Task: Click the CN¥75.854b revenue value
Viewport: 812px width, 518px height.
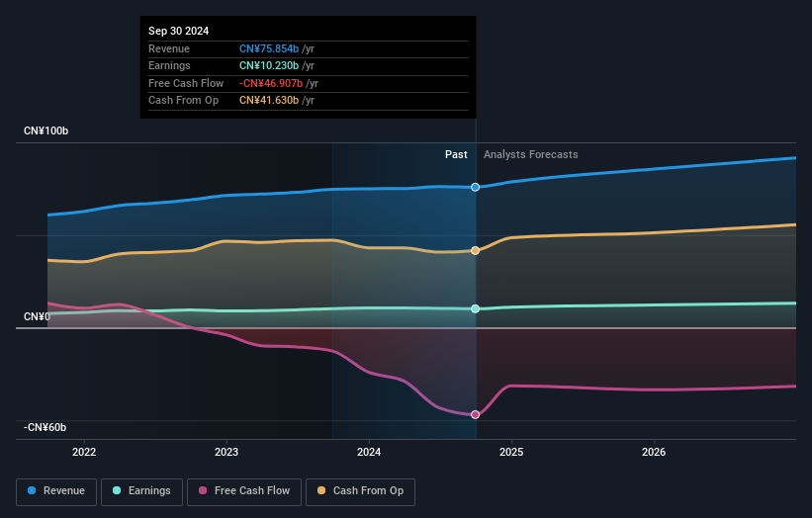Action: coord(269,48)
